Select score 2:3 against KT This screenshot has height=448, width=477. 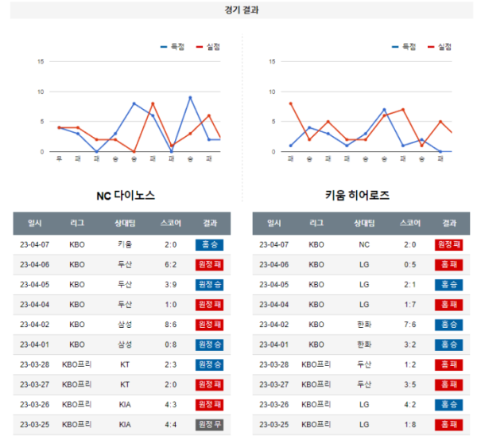click(x=171, y=364)
